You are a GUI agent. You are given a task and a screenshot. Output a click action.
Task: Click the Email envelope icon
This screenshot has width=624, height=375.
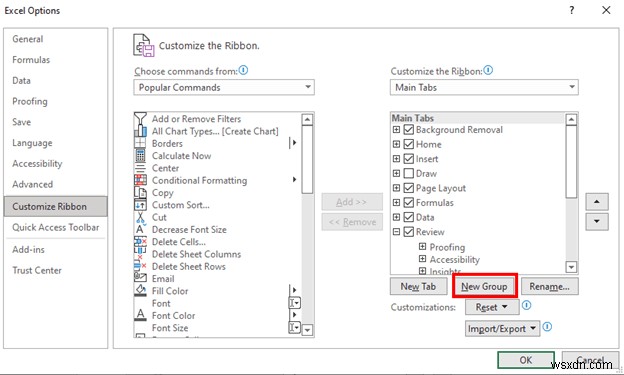click(x=140, y=279)
